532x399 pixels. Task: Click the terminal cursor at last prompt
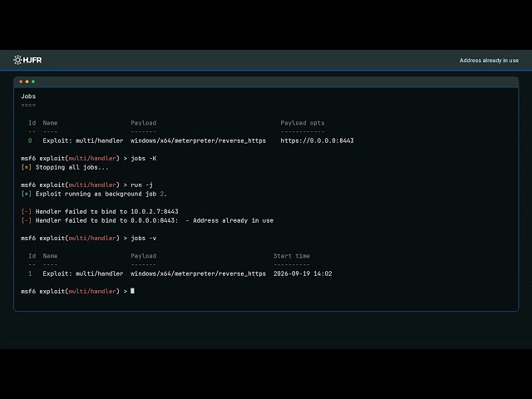point(132,291)
